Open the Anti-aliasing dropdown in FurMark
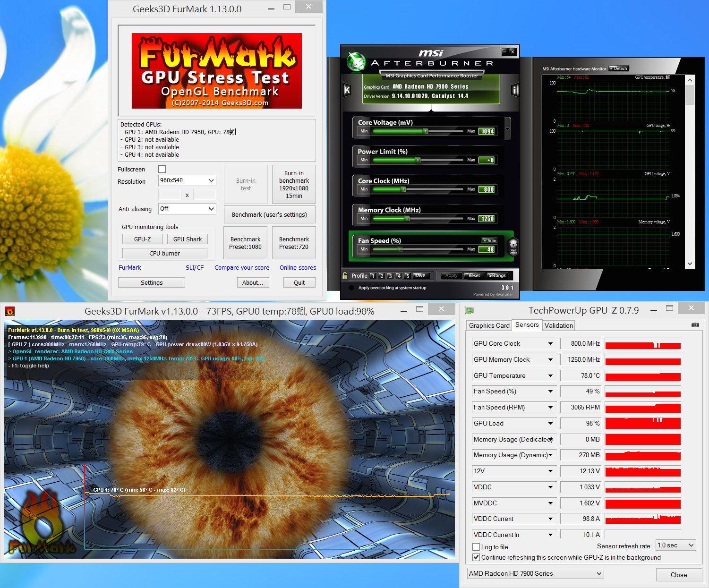 click(x=187, y=209)
